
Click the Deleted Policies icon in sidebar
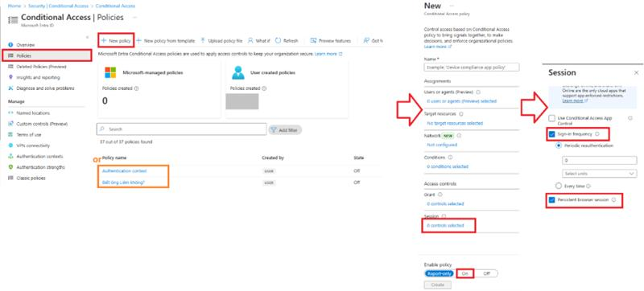click(x=10, y=67)
